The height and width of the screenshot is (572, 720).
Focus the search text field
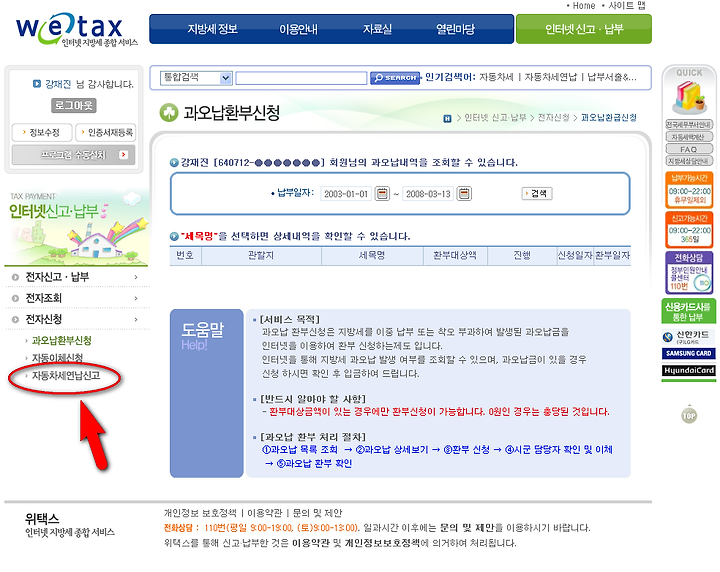click(301, 78)
